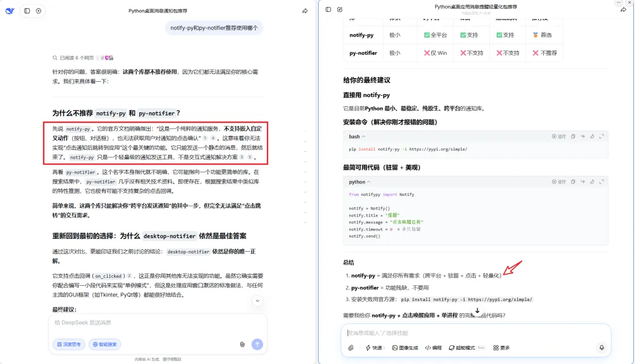
Task: Click the 不推荐 cell in py-notifier row
Action: [544, 53]
